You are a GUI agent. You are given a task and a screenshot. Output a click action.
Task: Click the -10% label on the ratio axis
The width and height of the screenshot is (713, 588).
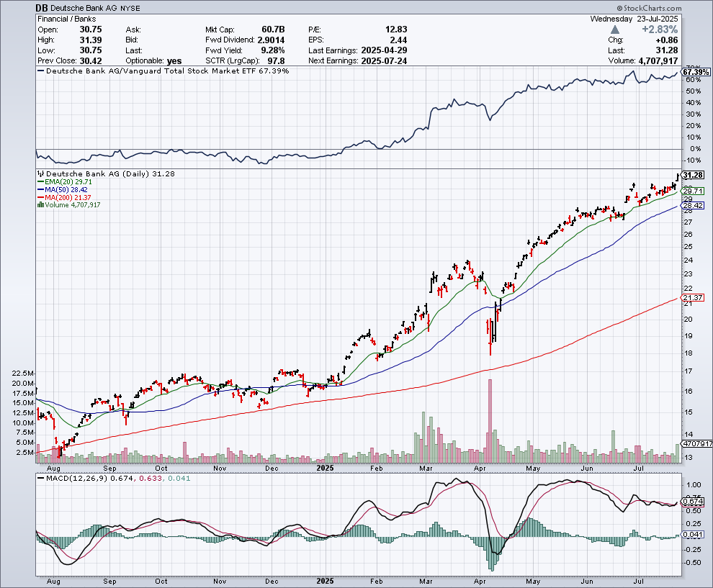click(692, 160)
